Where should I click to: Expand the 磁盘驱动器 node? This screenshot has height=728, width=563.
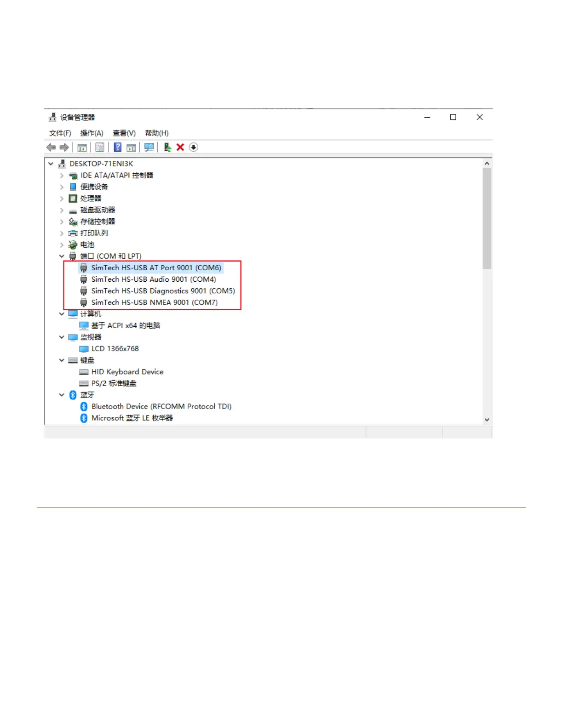62,210
